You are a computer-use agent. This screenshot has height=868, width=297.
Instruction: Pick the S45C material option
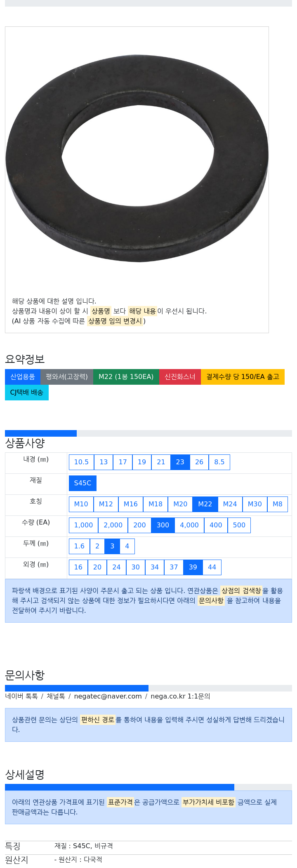coord(82,483)
